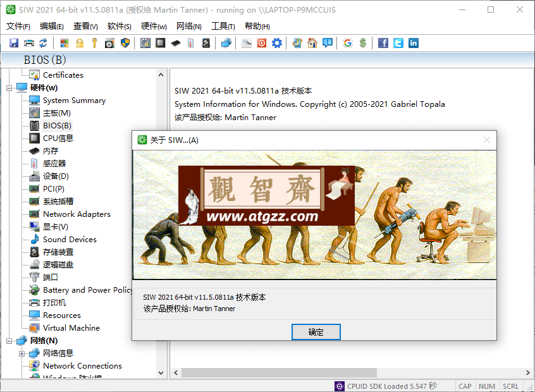Click the Refresh arrows toolbar icon
The image size is (535, 392).
pyautogui.click(x=44, y=43)
